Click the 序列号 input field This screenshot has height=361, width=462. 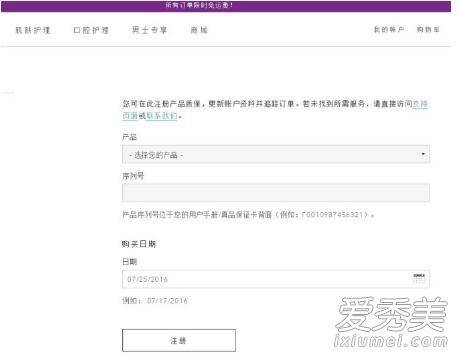[276, 193]
